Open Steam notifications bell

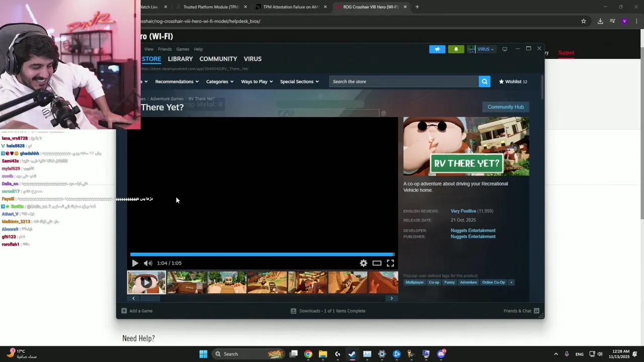(456, 49)
